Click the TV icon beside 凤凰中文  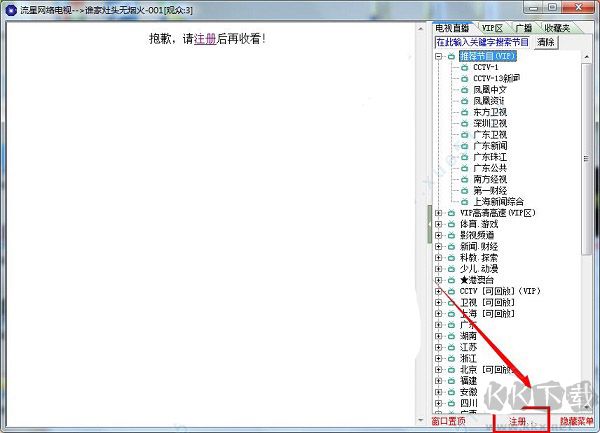pyautogui.click(x=465, y=89)
